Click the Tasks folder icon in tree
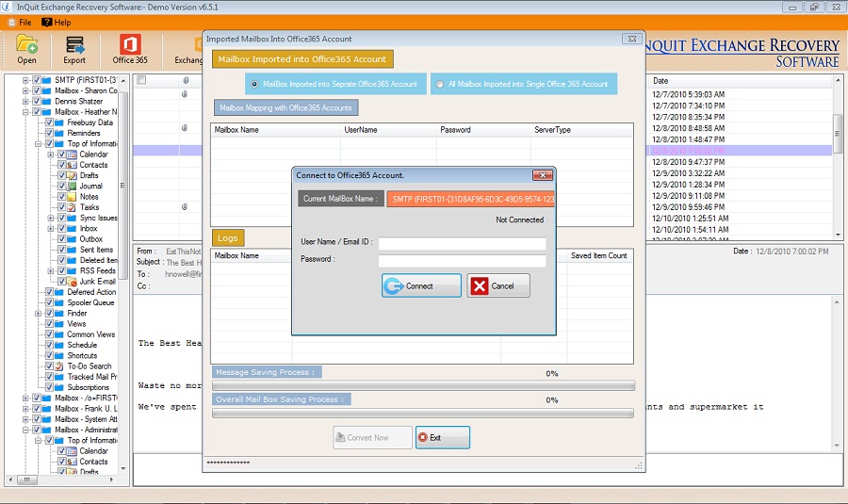Viewport: 848px width, 504px height. click(x=72, y=207)
